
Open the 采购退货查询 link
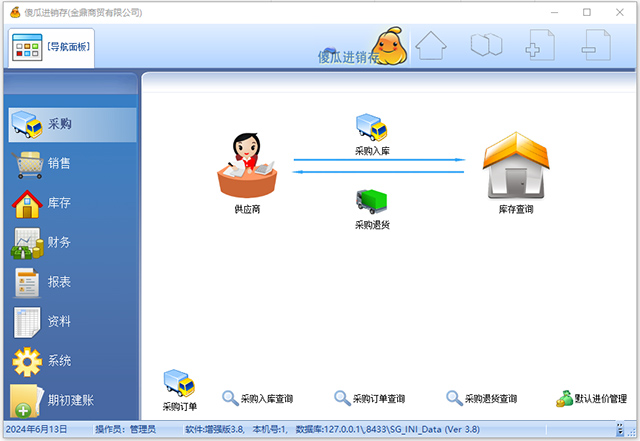coord(491,399)
